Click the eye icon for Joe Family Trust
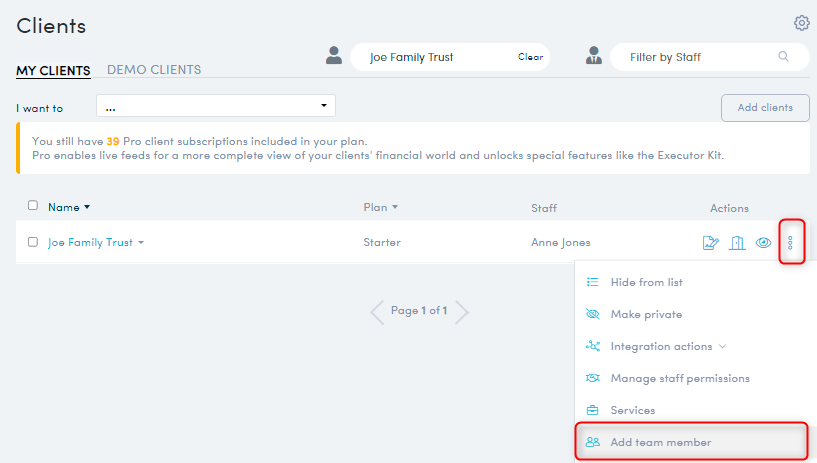 pos(763,243)
